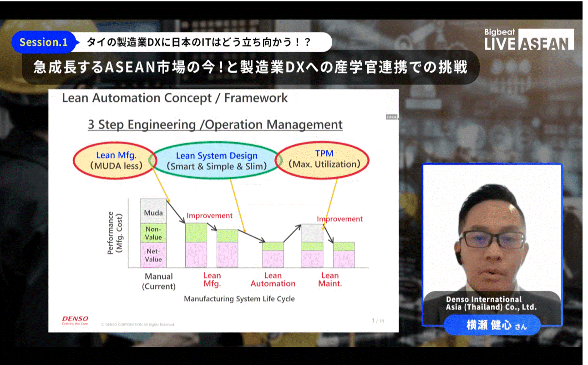Click the Improvement label above the Lean Maint. bars
Screen dimensions: 588x365
pos(340,219)
